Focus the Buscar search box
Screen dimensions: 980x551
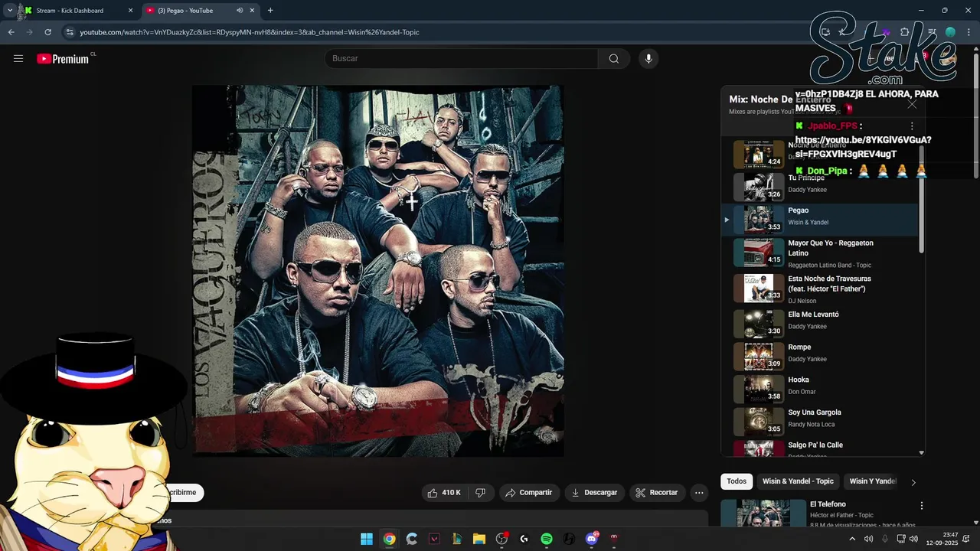(462, 59)
